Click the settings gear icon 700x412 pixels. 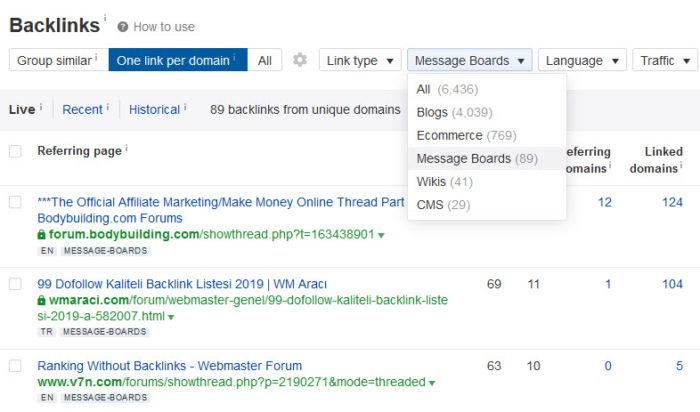pos(300,61)
